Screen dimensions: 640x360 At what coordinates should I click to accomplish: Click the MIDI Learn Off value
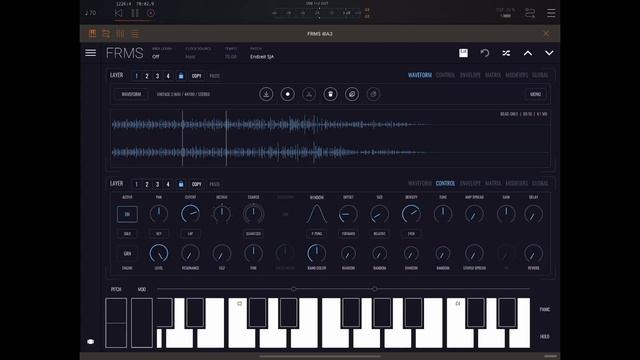(x=156, y=57)
